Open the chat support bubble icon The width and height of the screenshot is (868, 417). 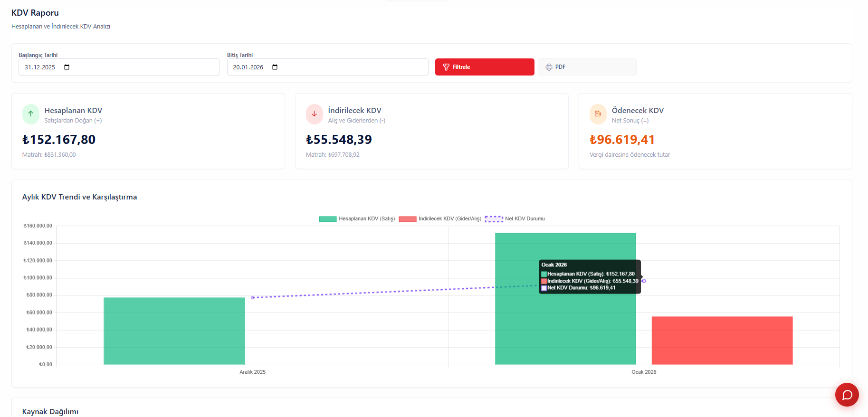click(x=847, y=395)
